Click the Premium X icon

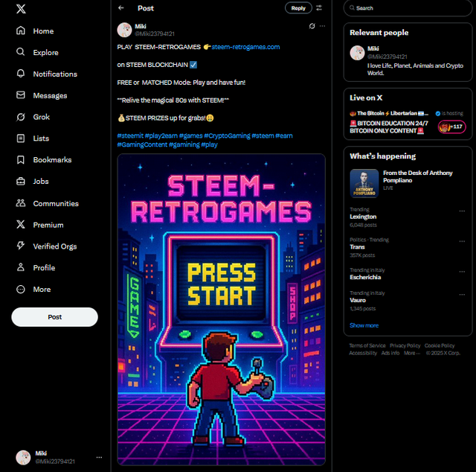click(x=21, y=225)
